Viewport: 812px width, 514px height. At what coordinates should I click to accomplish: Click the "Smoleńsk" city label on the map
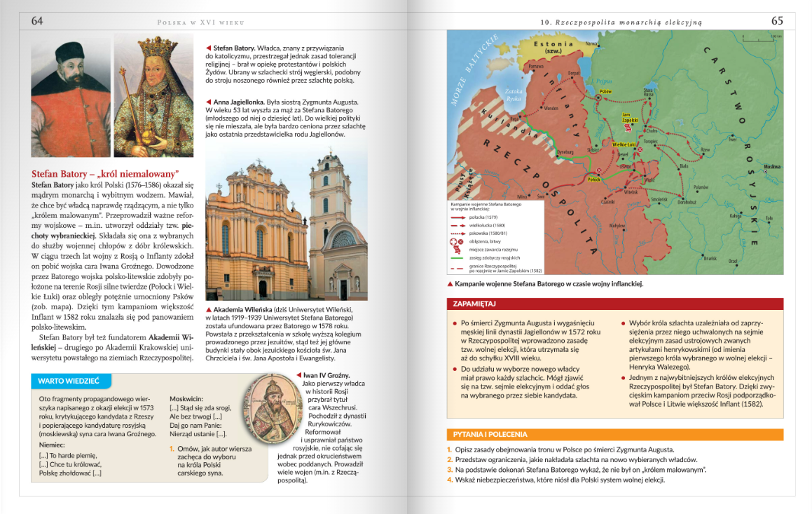click(659, 199)
